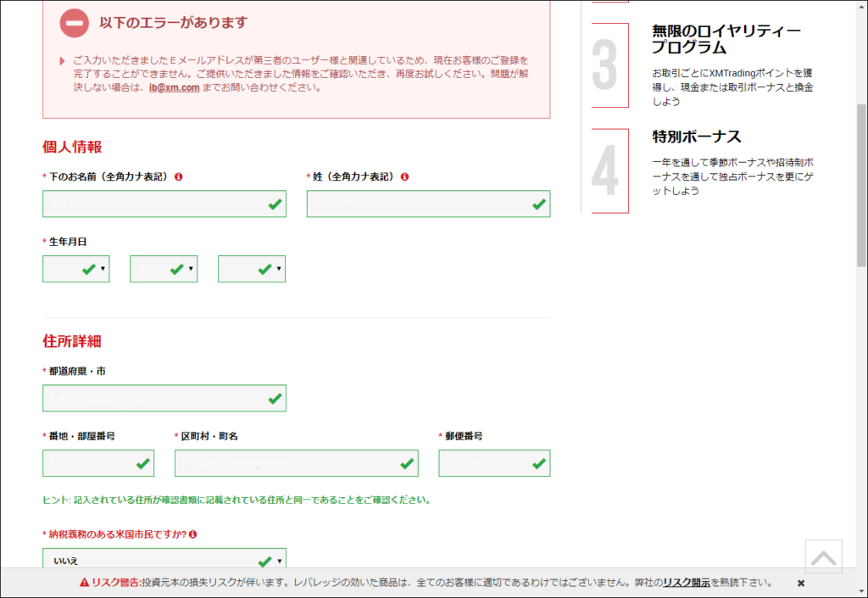This screenshot has height=598, width=868.
Task: Click the 番地・部屋番号 input field
Action: coord(98,463)
